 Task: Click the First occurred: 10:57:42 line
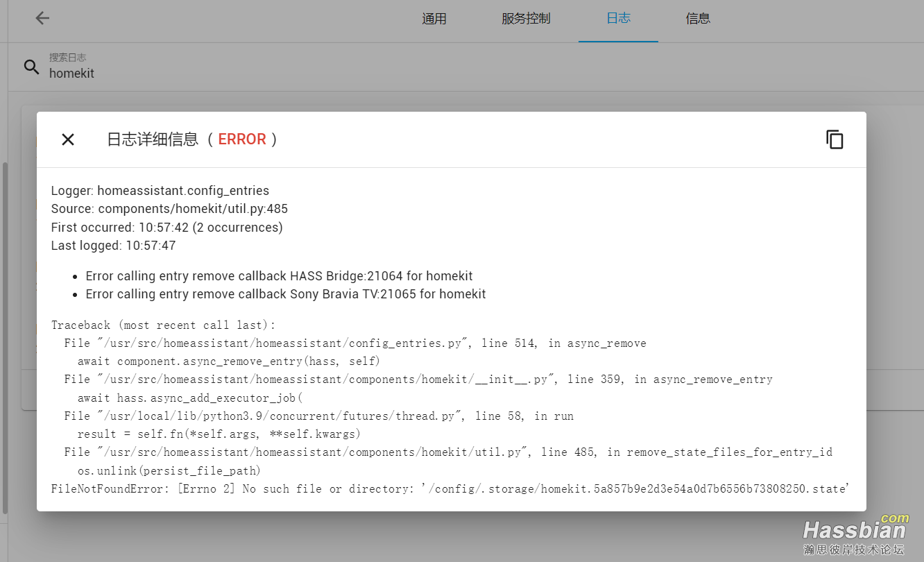click(x=166, y=228)
